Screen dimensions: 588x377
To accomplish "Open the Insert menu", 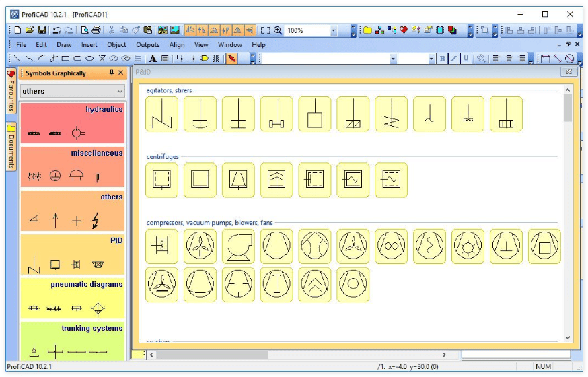I will tap(89, 44).
